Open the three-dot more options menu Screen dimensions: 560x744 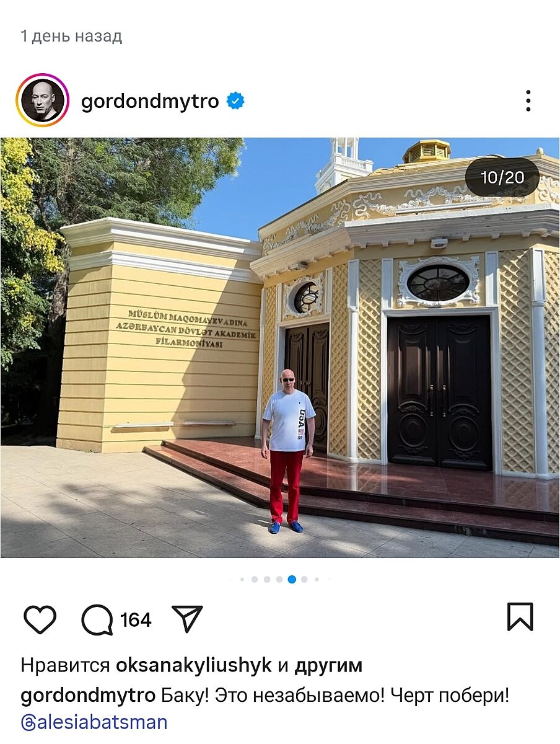528,100
